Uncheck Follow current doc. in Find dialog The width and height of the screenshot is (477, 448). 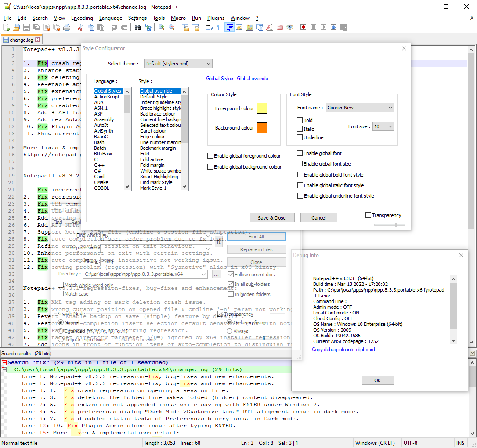coord(231,275)
